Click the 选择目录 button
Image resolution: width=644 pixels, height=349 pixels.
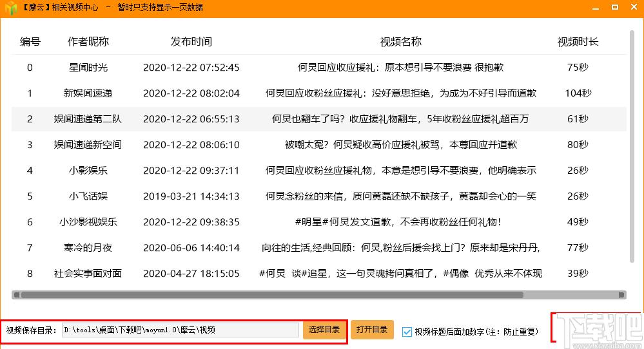click(x=324, y=330)
